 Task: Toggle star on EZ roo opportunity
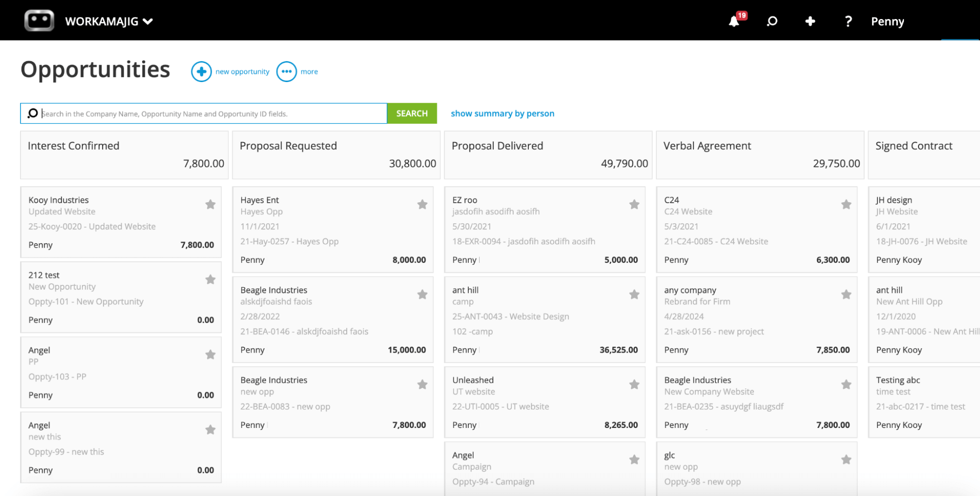pyautogui.click(x=634, y=204)
